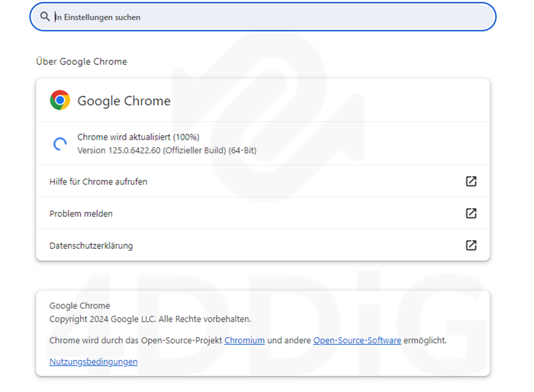
Task: Open the Open-Source-Software link
Action: [x=357, y=340]
